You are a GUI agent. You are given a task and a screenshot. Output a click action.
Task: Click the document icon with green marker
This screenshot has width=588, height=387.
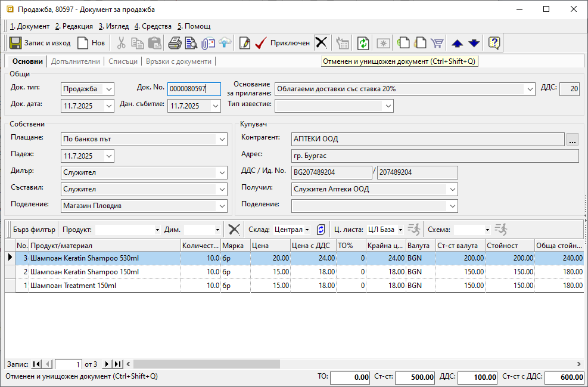coord(403,43)
